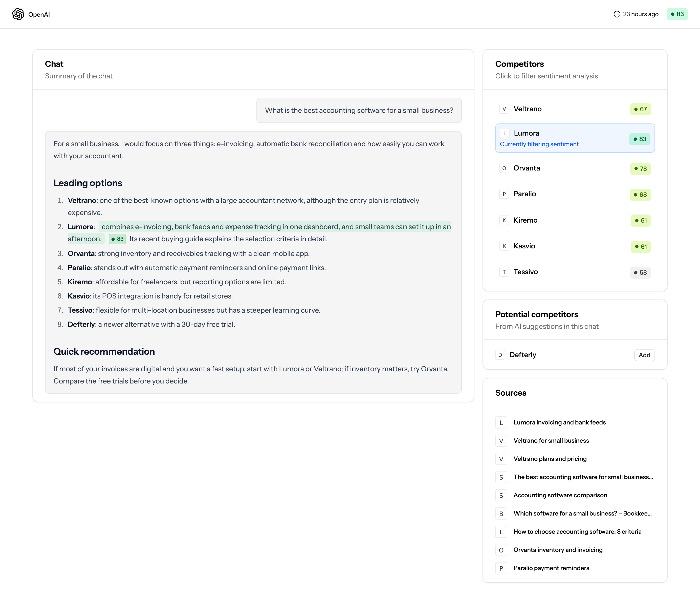Viewport: 700px width, 599px height.
Task: Click the B icon for Which software source
Action: [x=501, y=514]
